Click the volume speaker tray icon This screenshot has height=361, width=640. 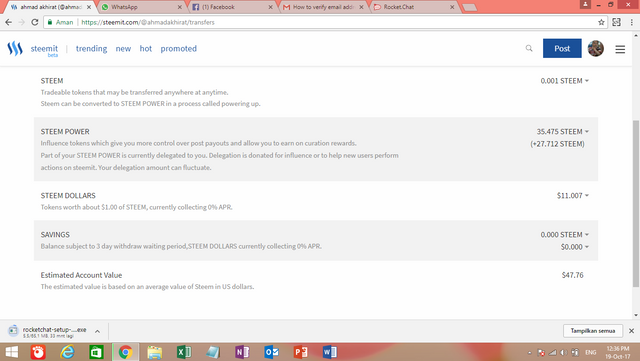[564, 352]
